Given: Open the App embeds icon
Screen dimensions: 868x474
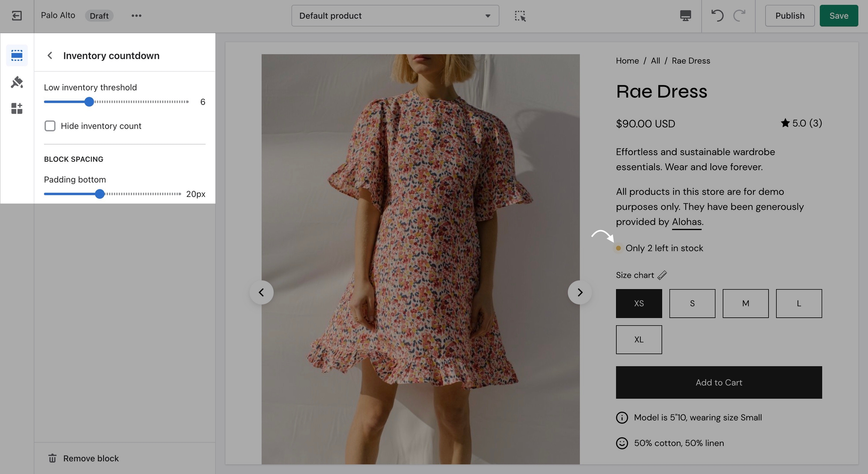Looking at the screenshot, I should click(x=17, y=108).
